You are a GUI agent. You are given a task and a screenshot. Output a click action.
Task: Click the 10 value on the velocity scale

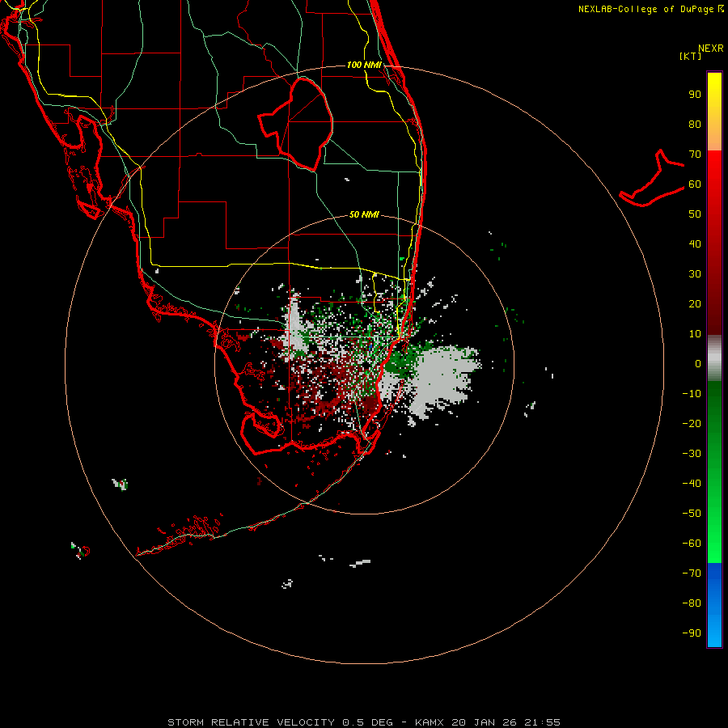coord(695,334)
